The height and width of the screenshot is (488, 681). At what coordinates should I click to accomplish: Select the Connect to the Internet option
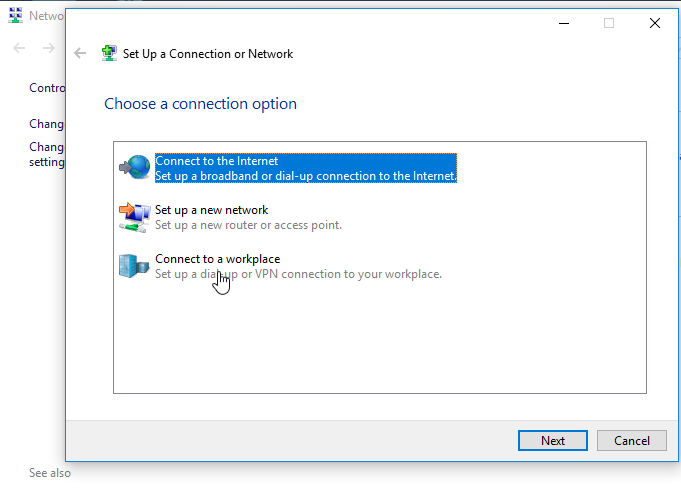tap(306, 168)
